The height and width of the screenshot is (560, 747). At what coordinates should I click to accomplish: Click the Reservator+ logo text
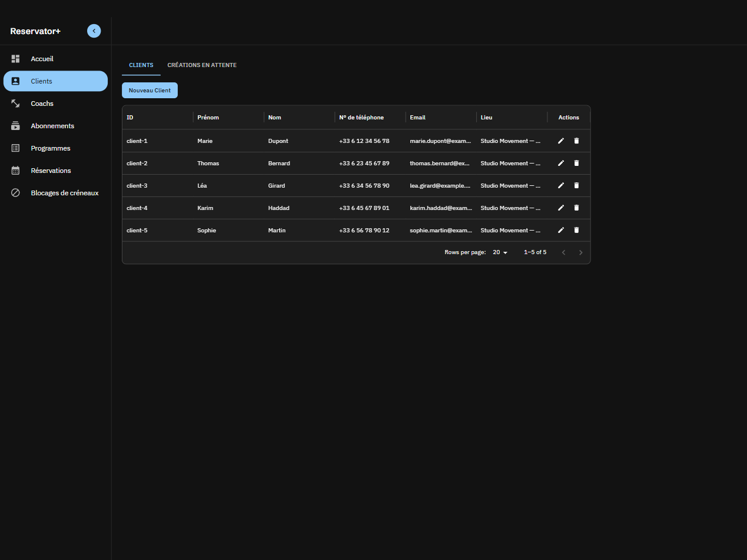pyautogui.click(x=35, y=31)
